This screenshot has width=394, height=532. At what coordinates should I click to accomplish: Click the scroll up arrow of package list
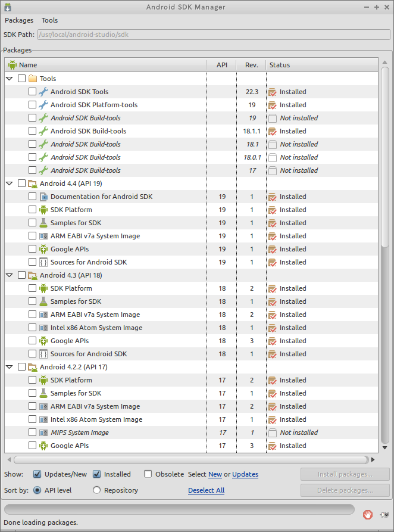[x=384, y=62]
